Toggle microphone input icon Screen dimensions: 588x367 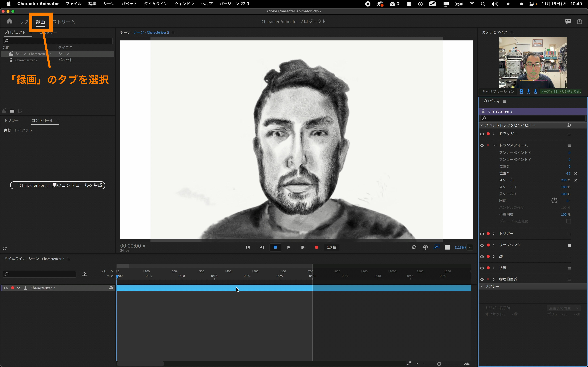pos(535,92)
